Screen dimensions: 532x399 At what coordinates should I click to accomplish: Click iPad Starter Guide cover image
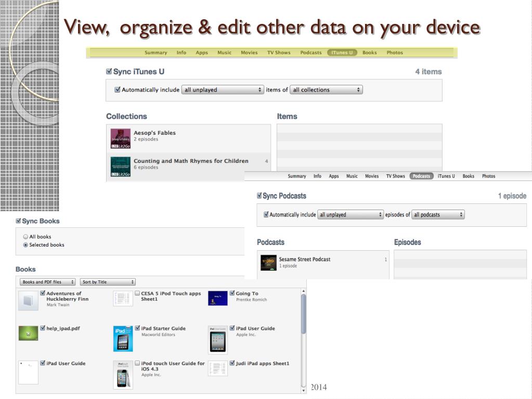[123, 339]
